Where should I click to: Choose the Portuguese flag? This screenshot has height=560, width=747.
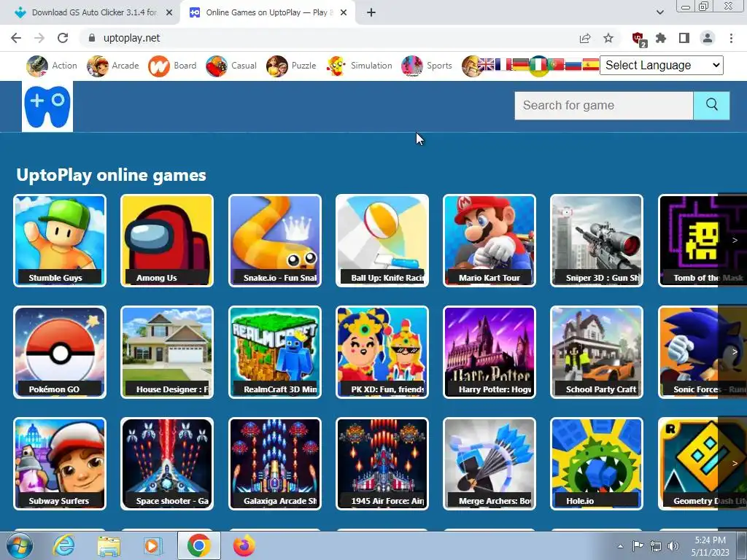click(x=555, y=64)
